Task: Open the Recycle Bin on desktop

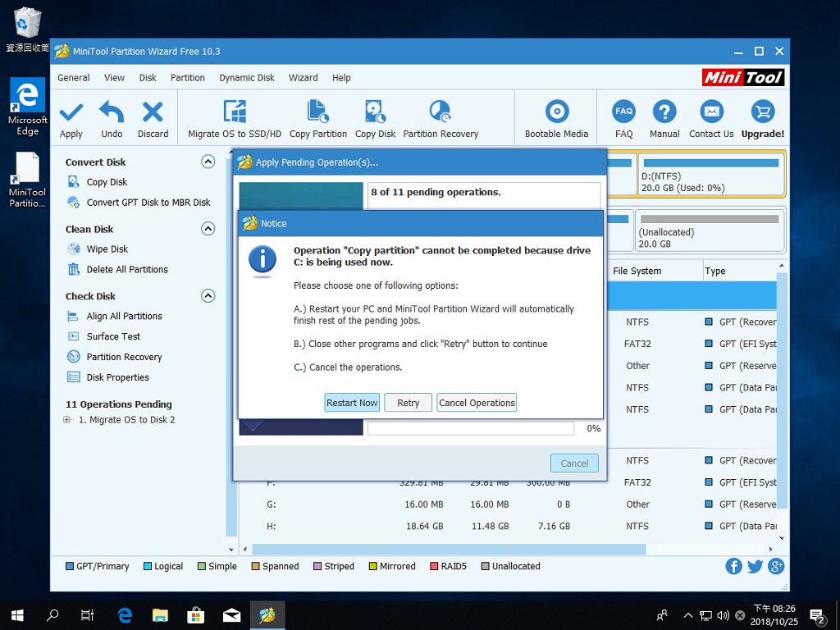Action: pyautogui.click(x=27, y=30)
